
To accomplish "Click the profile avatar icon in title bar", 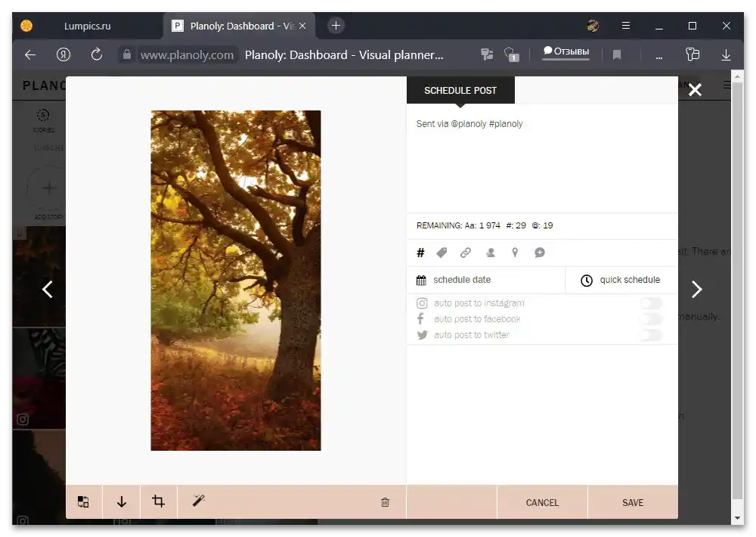I will click(593, 26).
